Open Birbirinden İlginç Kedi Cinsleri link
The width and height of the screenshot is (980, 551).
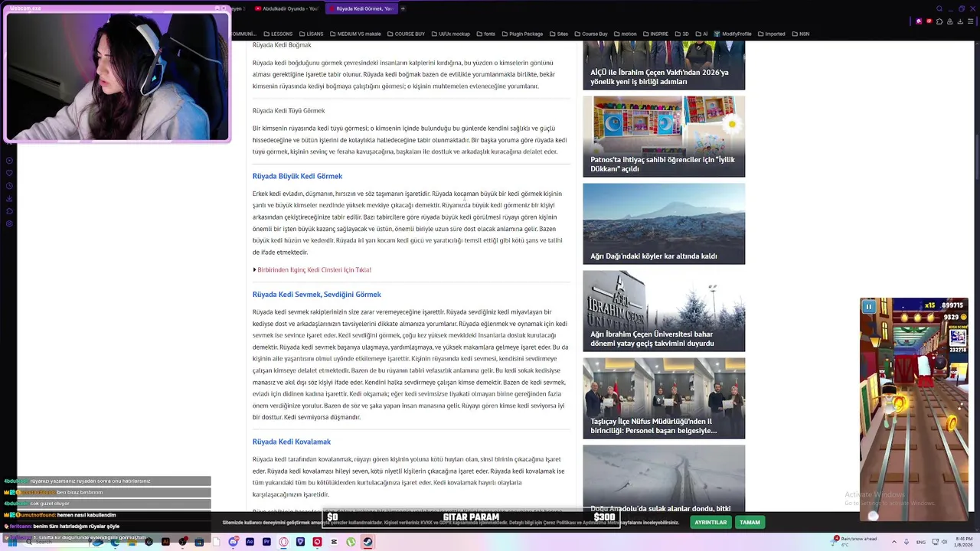314,269
